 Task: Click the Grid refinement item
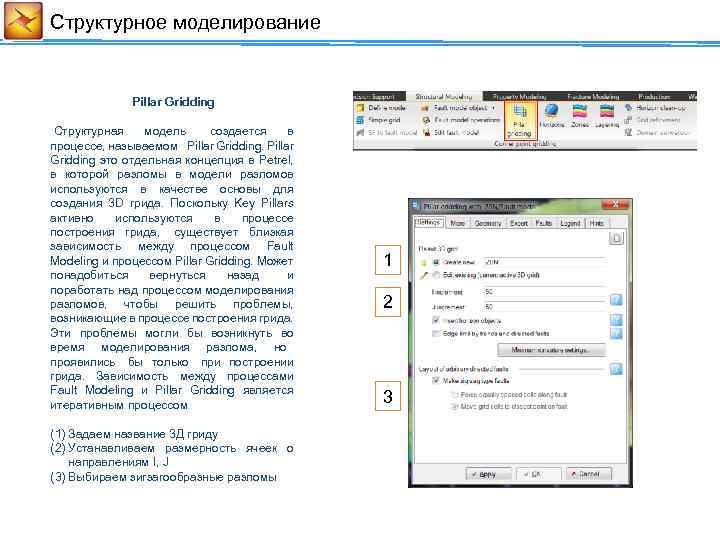click(652, 120)
